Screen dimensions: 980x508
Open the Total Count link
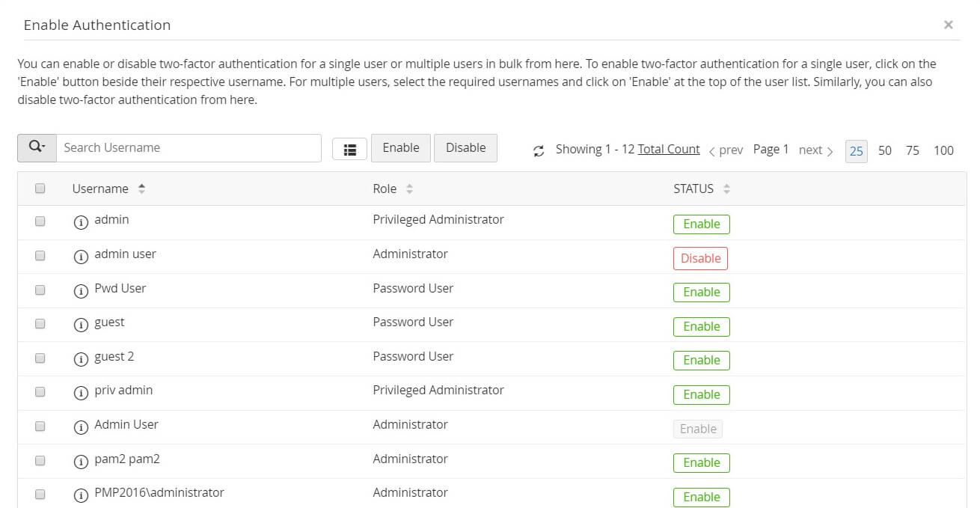(669, 149)
